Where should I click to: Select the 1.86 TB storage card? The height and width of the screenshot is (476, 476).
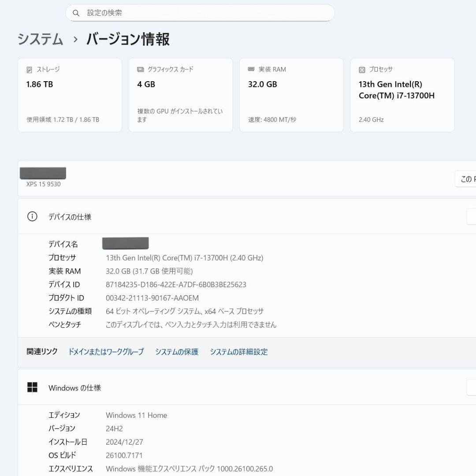[70, 94]
